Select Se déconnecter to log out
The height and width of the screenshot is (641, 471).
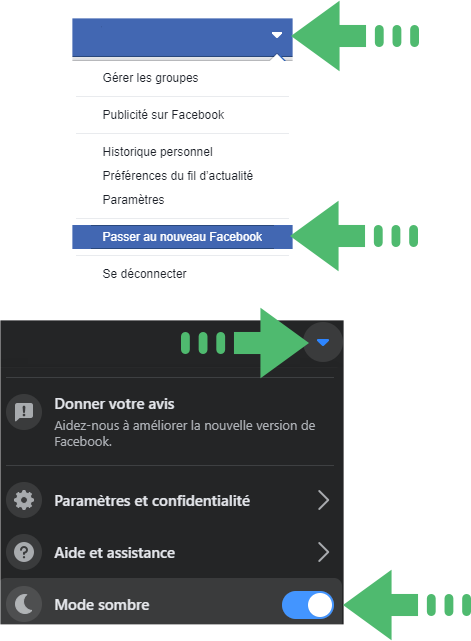pyautogui.click(x=144, y=273)
